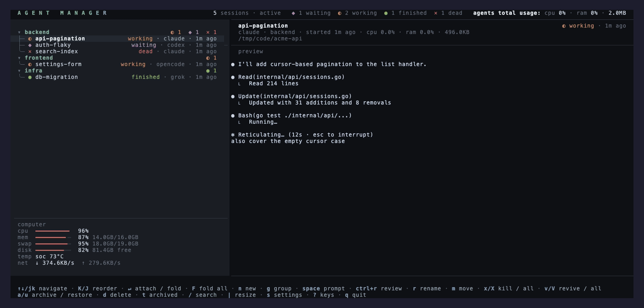Click the 'r rename' shortcut hint

coord(427,289)
